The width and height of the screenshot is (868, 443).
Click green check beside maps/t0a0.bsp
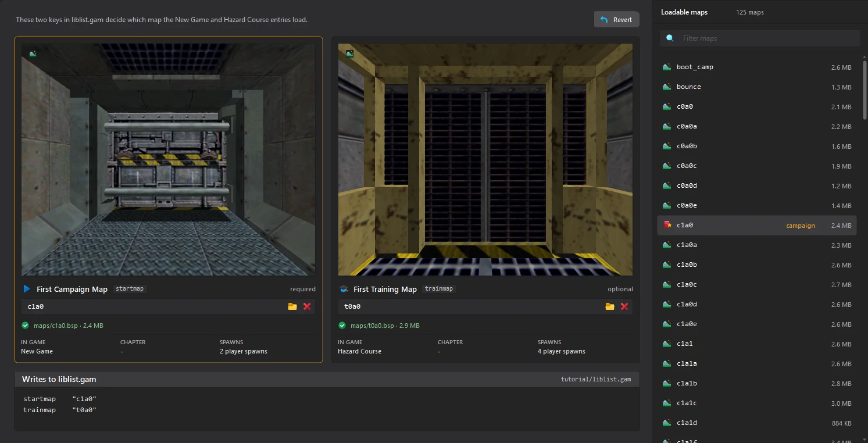(x=342, y=326)
